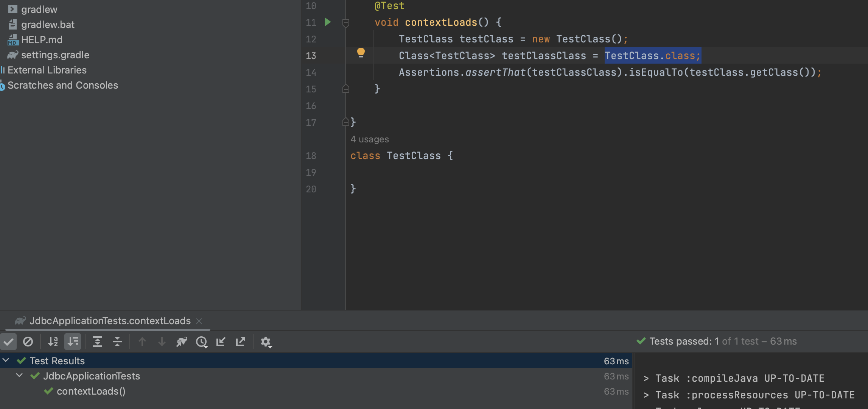Click Export Test Results icon

point(241,342)
